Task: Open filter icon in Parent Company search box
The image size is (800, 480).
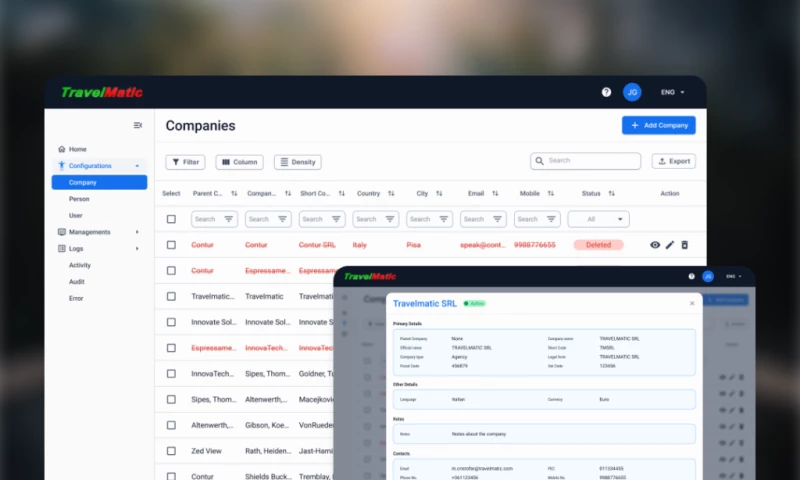Action: pos(229,219)
